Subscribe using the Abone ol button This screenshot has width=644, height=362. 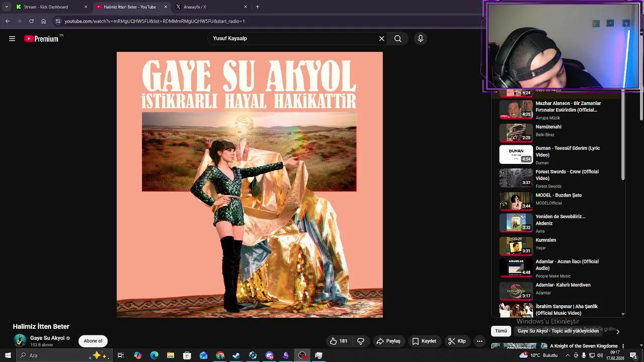[x=93, y=341]
